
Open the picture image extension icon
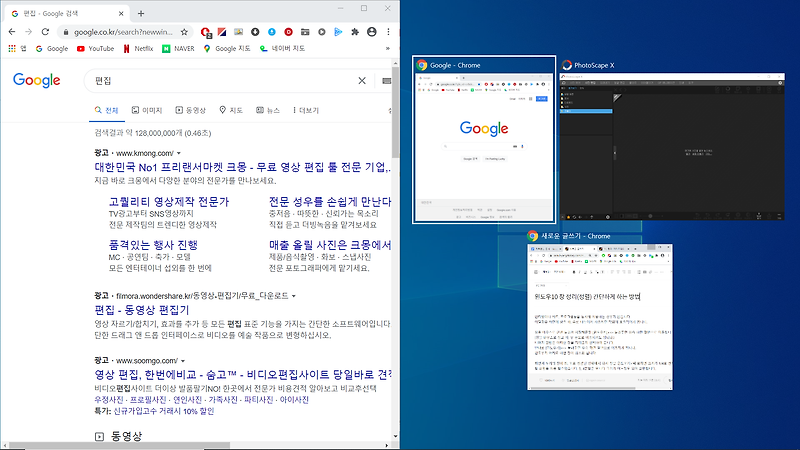tap(238, 32)
